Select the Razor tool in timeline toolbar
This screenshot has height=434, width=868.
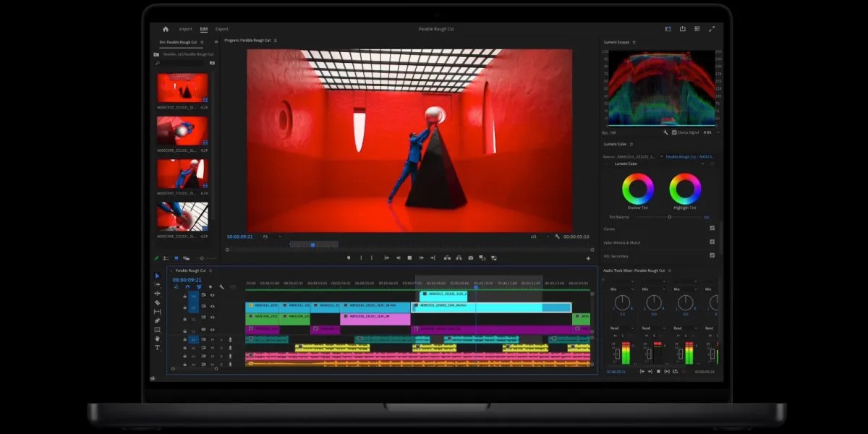pos(158,302)
